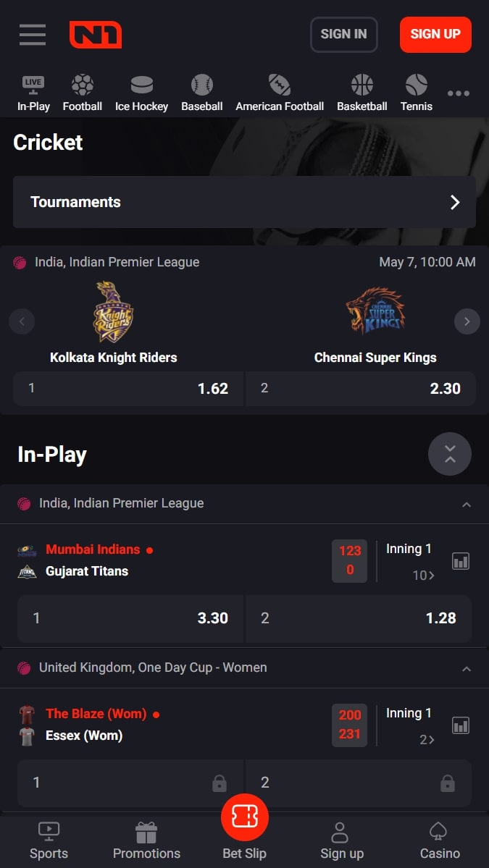
Task: Select odds 1.62 for Kolkata Knight Riders
Action: pyautogui.click(x=128, y=389)
